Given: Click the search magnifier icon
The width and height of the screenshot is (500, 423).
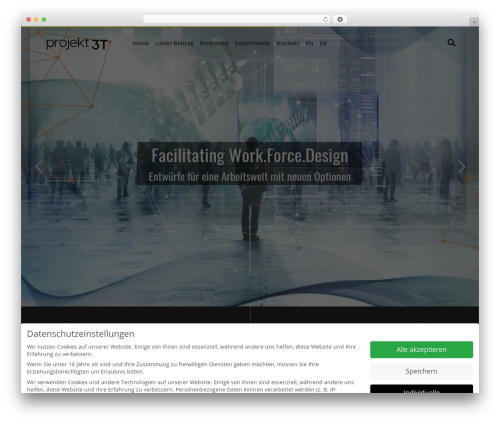Looking at the screenshot, I should (x=451, y=43).
